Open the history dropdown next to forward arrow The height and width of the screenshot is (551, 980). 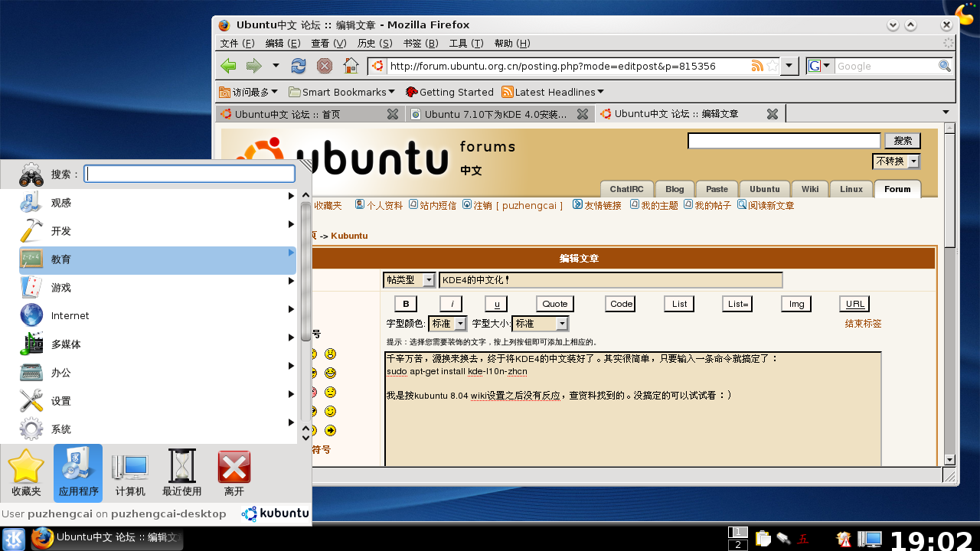click(276, 66)
